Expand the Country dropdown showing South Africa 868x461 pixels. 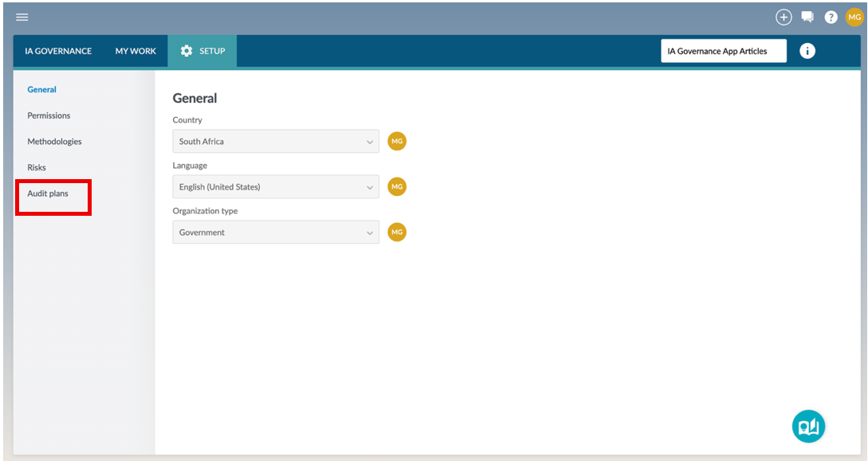(x=276, y=141)
